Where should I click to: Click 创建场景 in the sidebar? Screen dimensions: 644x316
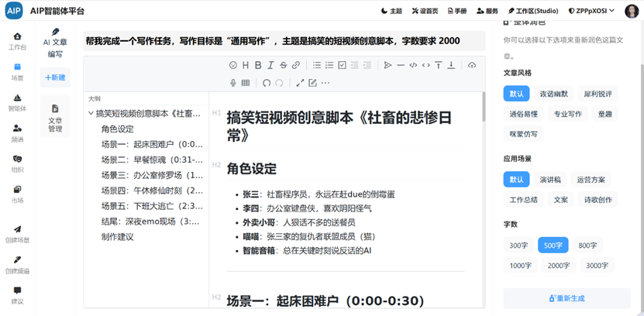[17, 235]
